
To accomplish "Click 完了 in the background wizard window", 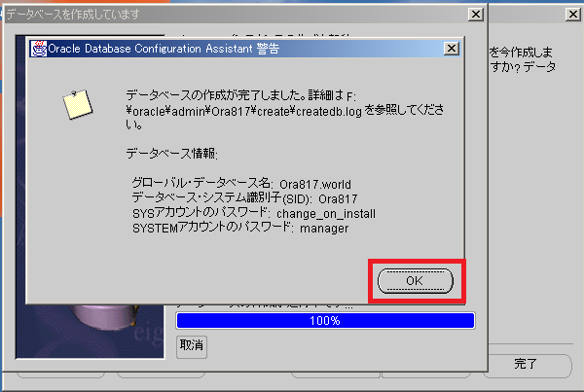I will pos(527,364).
